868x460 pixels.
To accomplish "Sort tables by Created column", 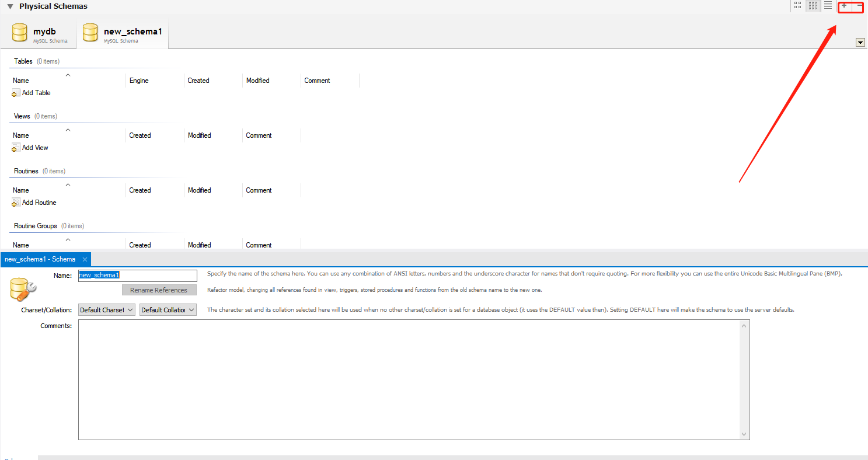I will (x=213, y=81).
